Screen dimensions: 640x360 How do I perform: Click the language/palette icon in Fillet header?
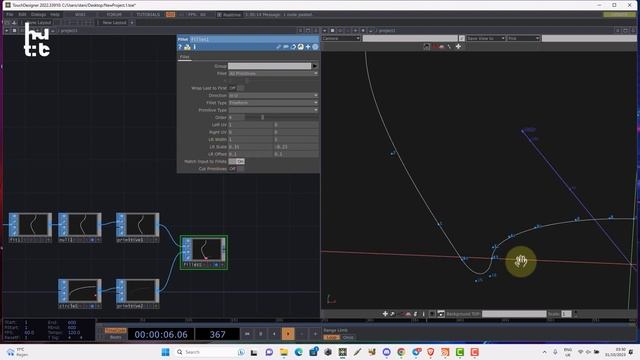tap(300, 47)
